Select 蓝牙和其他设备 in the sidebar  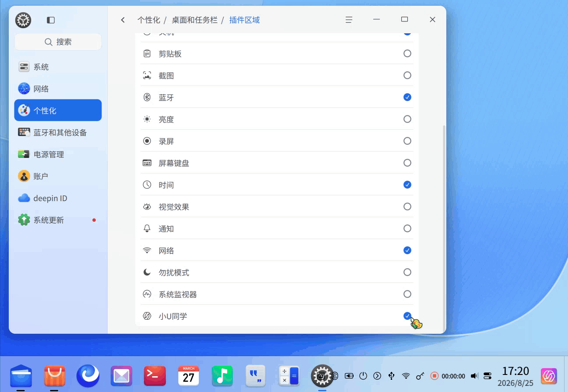58,133
